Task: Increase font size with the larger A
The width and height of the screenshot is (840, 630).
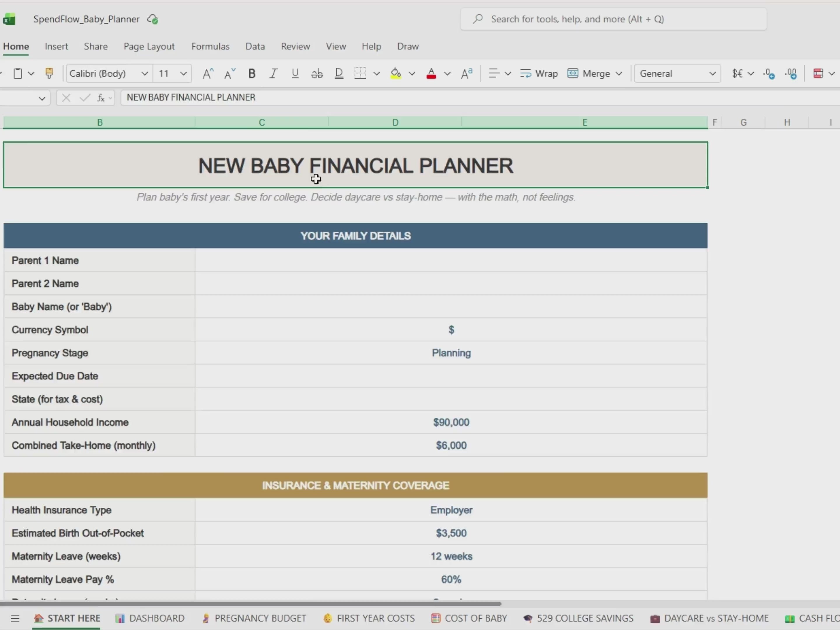Action: pyautogui.click(x=208, y=73)
